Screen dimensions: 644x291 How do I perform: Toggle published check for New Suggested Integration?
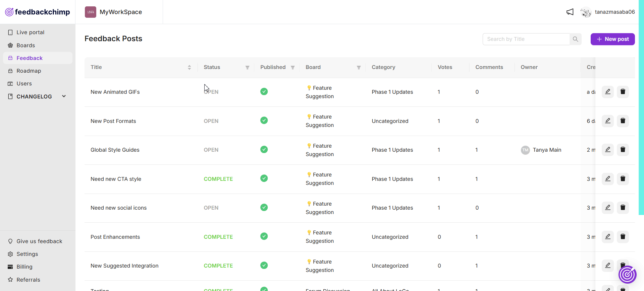click(264, 265)
